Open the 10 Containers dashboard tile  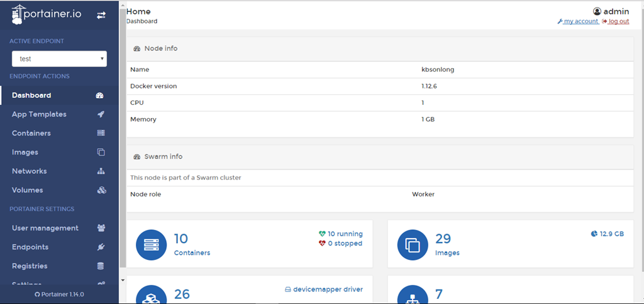coord(250,244)
